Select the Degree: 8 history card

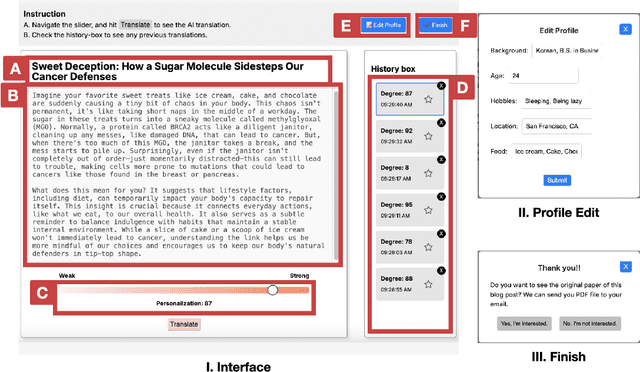[409, 173]
